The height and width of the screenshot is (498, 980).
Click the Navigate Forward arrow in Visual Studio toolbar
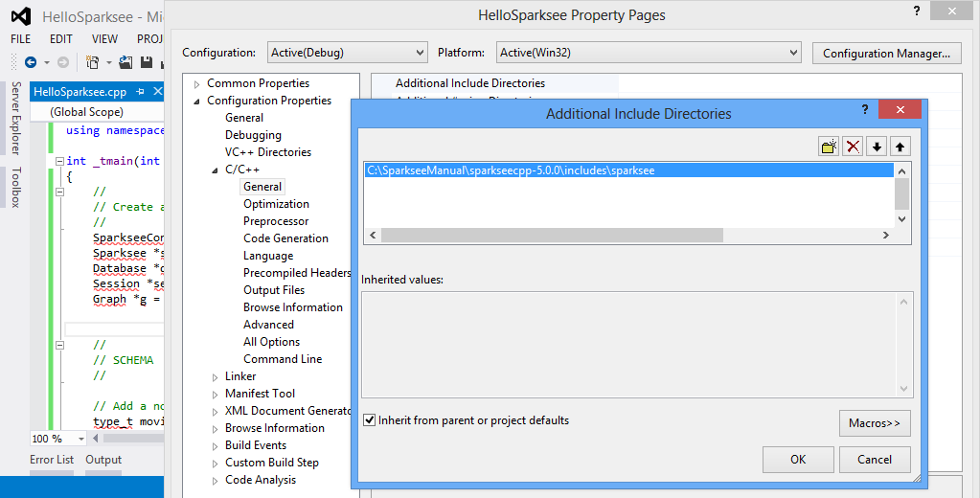(63, 62)
